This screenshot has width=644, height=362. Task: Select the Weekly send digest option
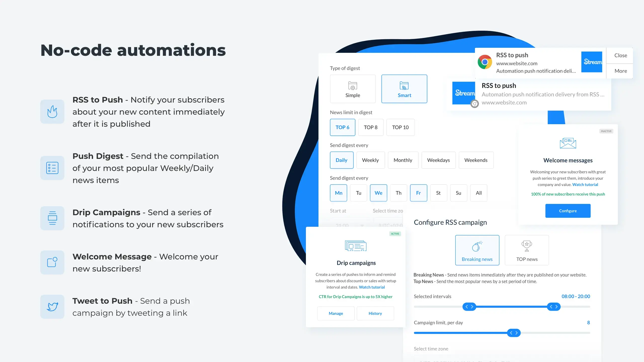tap(370, 160)
